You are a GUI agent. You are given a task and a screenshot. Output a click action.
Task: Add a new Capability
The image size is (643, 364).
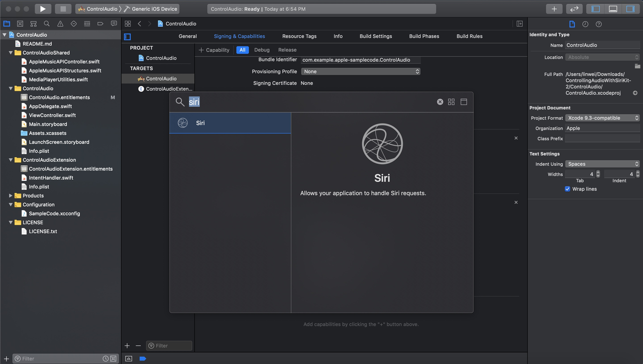[x=214, y=50]
